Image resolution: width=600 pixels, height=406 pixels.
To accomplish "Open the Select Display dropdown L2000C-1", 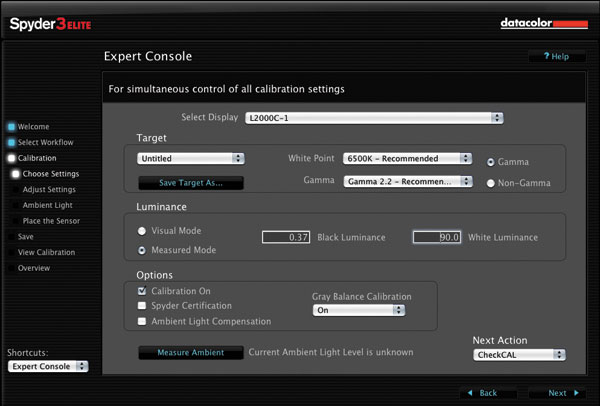I will [x=374, y=118].
